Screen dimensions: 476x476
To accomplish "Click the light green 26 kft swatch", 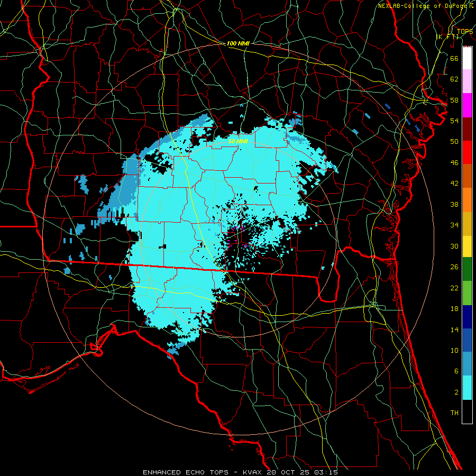I will pos(467,292).
